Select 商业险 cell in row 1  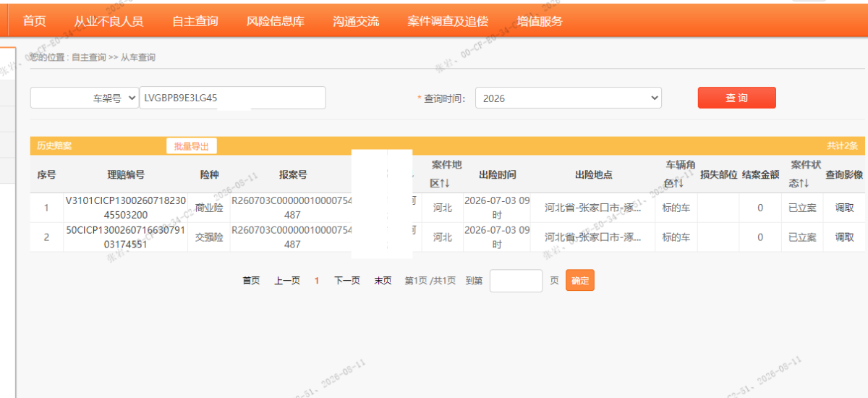[x=209, y=208]
